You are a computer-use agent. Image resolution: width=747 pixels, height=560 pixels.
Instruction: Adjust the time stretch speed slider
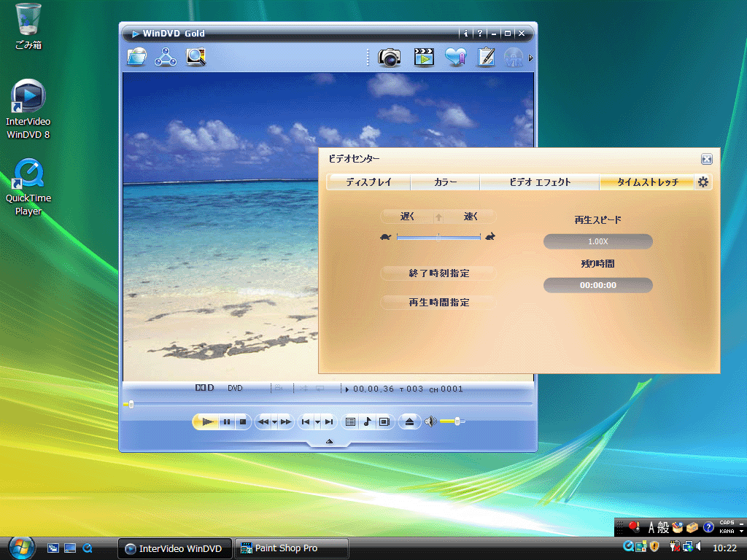point(438,237)
